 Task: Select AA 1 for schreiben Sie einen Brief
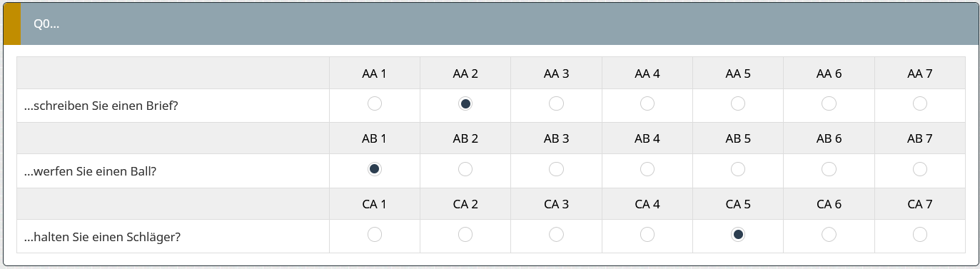click(x=374, y=104)
